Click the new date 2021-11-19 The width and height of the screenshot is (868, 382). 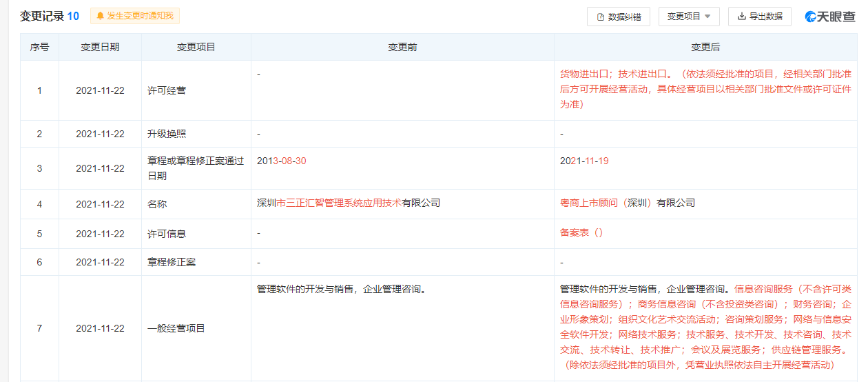pos(584,161)
